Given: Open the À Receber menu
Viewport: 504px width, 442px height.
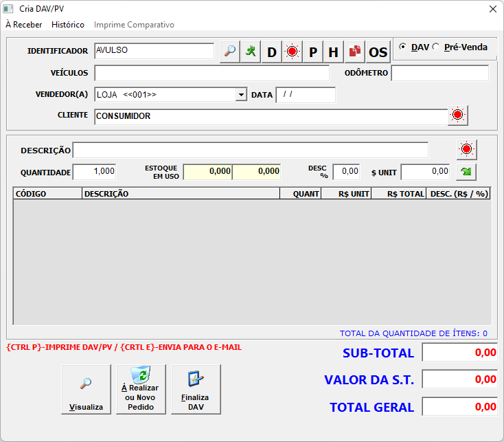Looking at the screenshot, I should click(x=23, y=25).
